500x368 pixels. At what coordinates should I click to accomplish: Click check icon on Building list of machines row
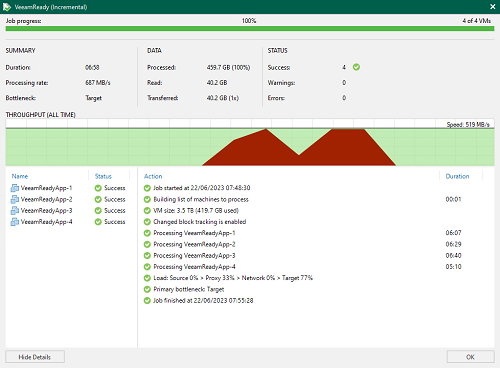click(147, 199)
